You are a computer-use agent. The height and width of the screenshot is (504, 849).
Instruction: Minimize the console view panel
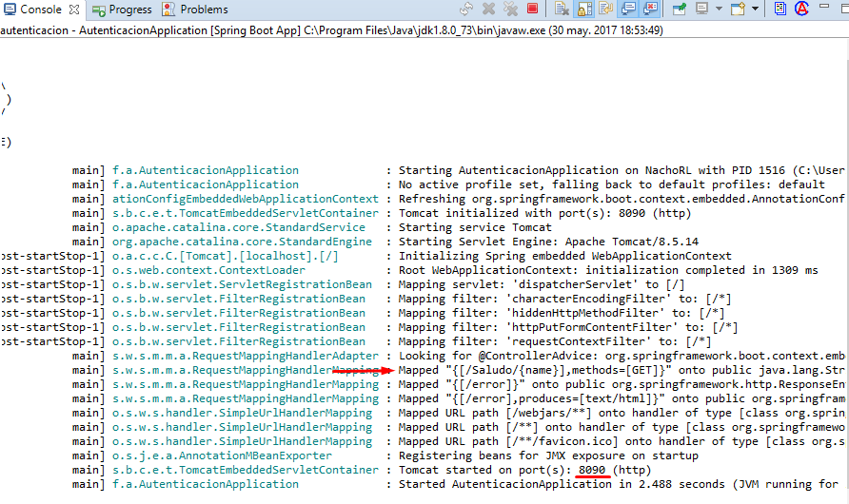click(824, 10)
